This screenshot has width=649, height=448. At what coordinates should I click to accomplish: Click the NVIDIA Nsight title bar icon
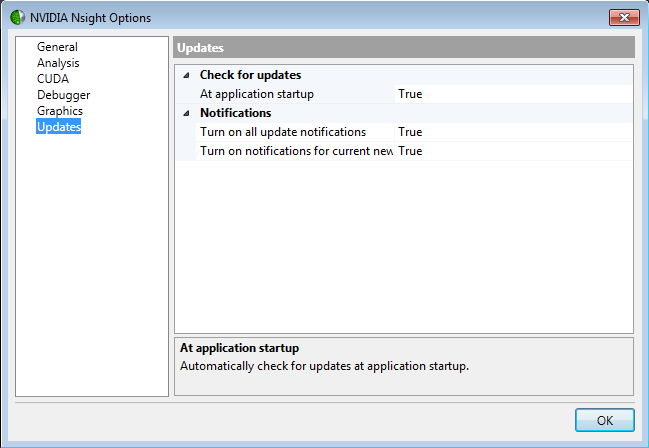click(18, 18)
